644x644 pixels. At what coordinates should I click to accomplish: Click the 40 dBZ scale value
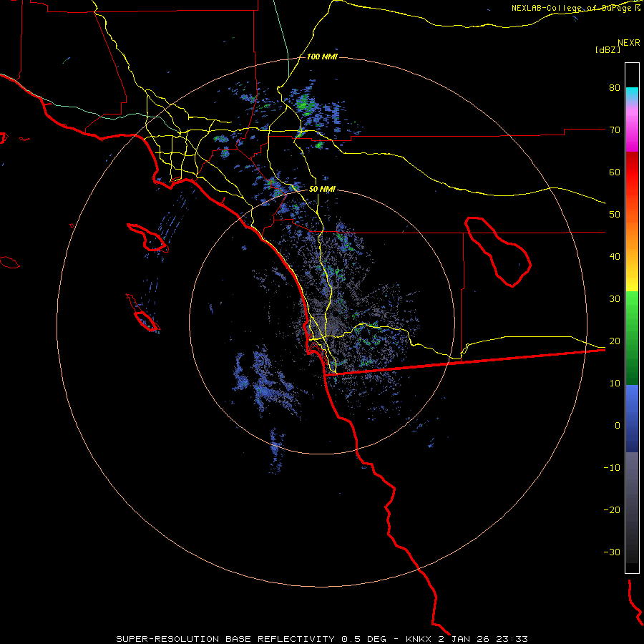(615, 257)
